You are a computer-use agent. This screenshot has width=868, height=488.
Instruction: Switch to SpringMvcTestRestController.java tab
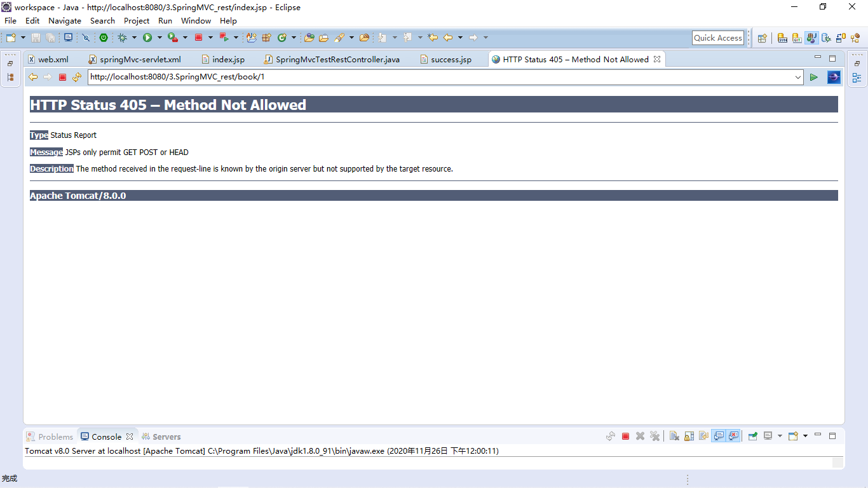(332, 60)
